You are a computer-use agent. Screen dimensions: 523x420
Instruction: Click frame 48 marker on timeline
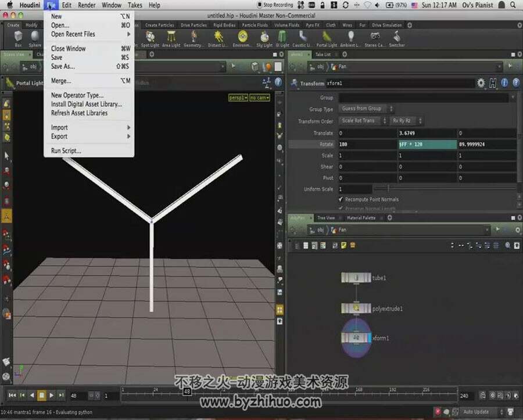coord(187,392)
